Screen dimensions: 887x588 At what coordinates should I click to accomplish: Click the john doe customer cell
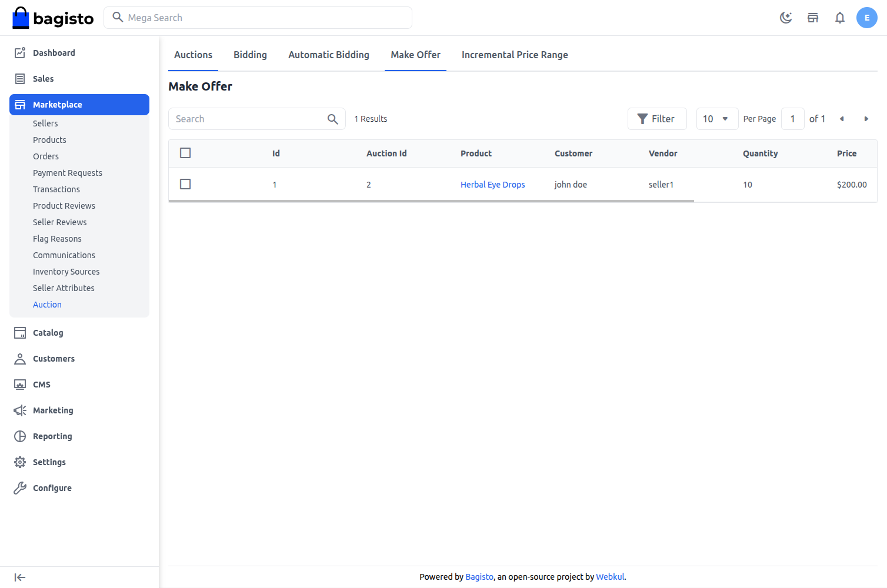pyautogui.click(x=571, y=185)
